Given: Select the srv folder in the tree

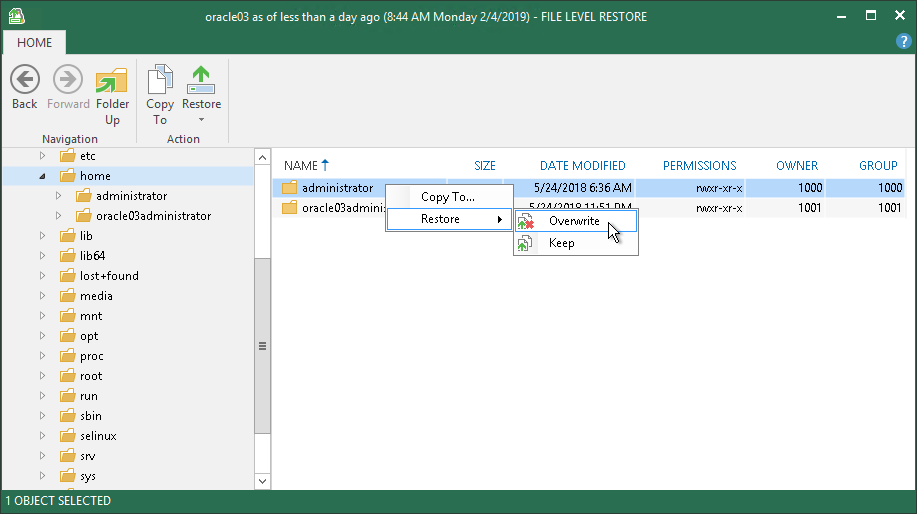Looking at the screenshot, I should click(88, 456).
